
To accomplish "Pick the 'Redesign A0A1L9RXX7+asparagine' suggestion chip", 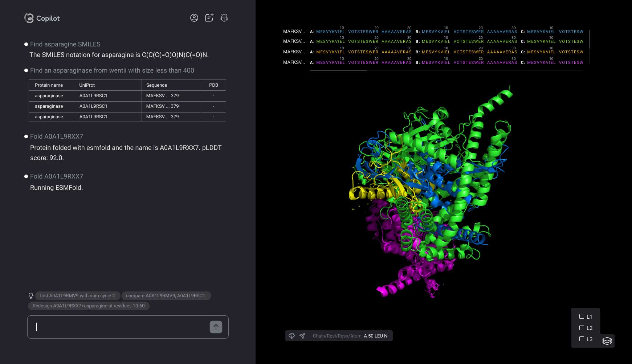I will tap(89, 306).
